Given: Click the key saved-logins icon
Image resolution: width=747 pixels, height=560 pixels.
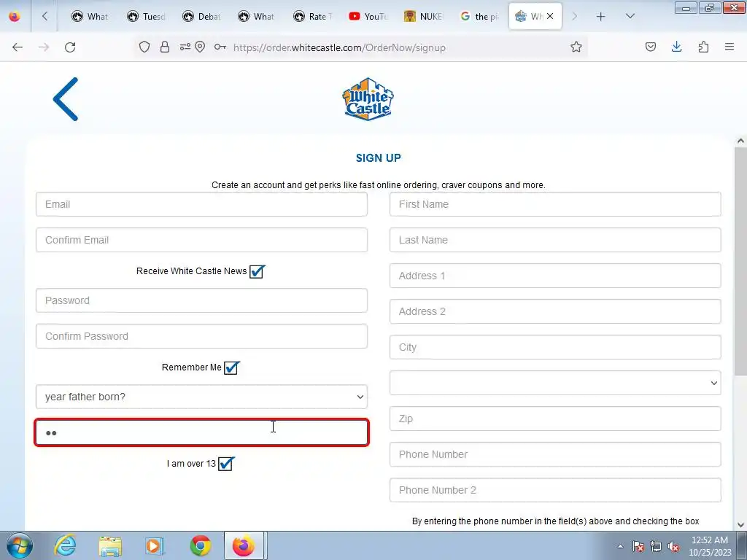Looking at the screenshot, I should pyautogui.click(x=220, y=47).
